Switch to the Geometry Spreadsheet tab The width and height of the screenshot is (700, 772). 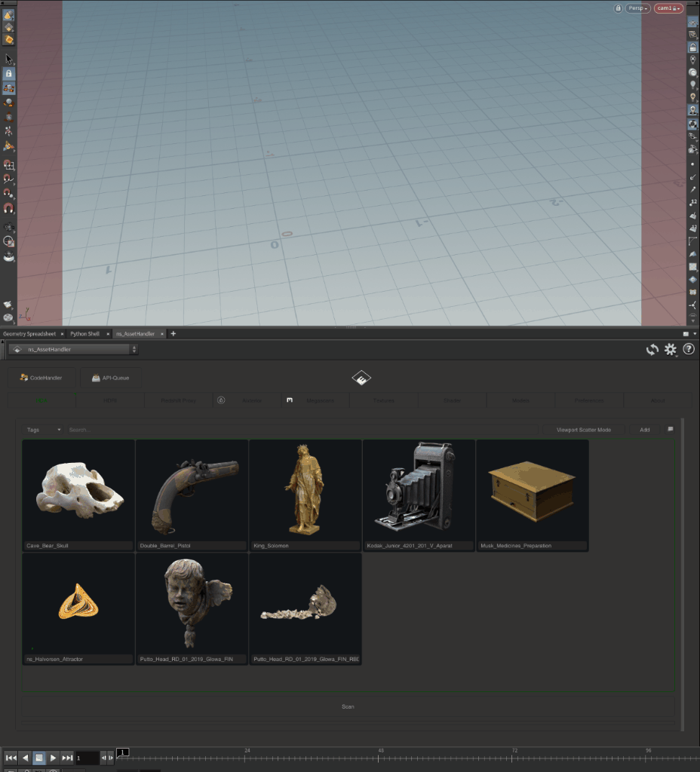(x=29, y=333)
